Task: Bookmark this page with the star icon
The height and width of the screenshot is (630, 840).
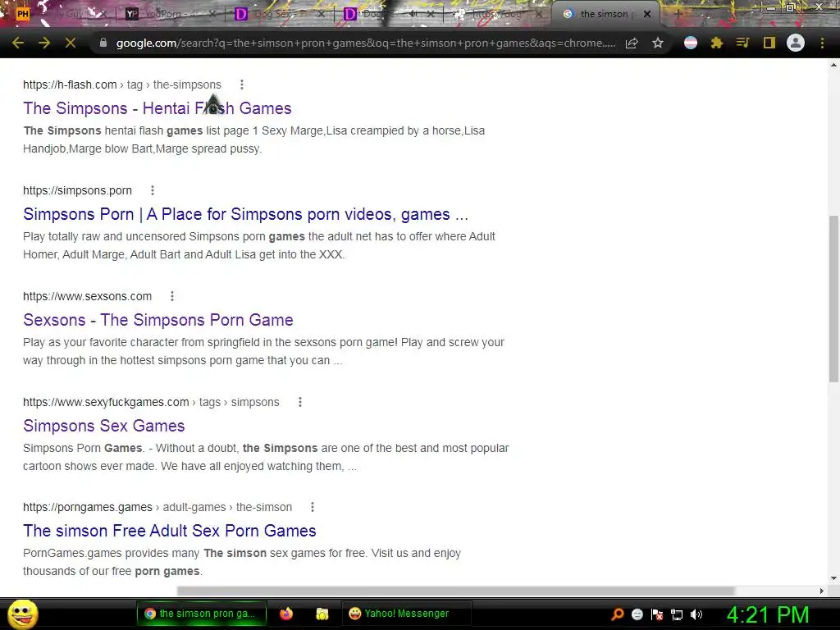Action: tap(658, 43)
